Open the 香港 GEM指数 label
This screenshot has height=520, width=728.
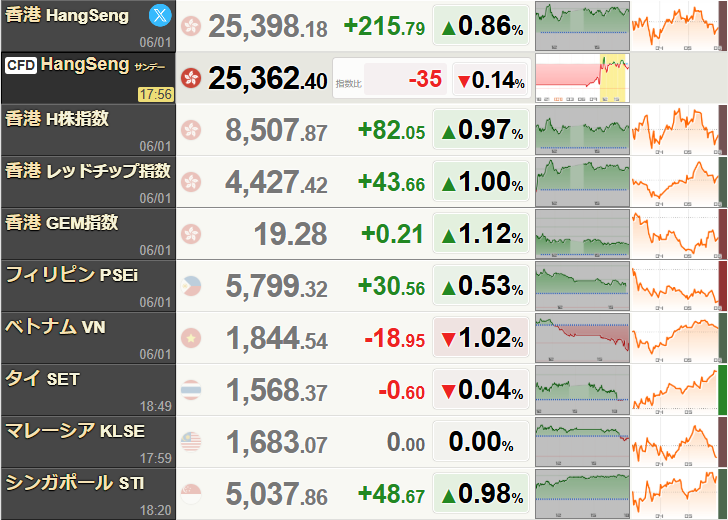coord(62,223)
